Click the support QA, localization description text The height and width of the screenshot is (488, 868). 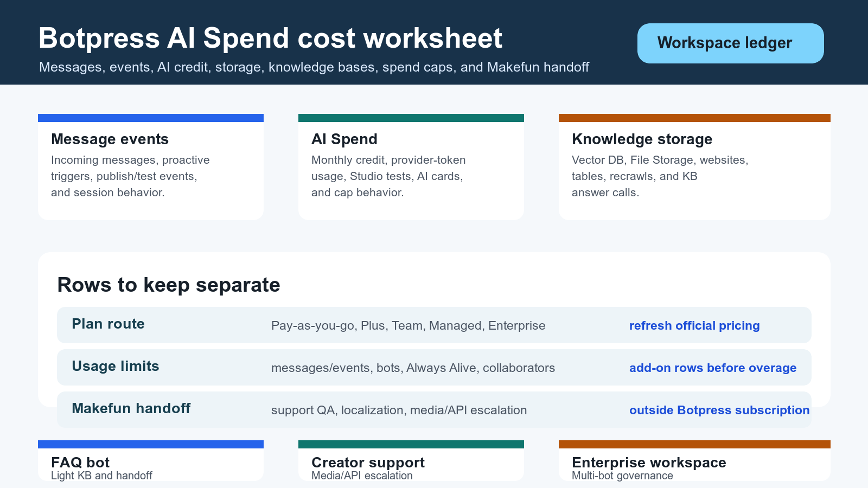(x=399, y=410)
